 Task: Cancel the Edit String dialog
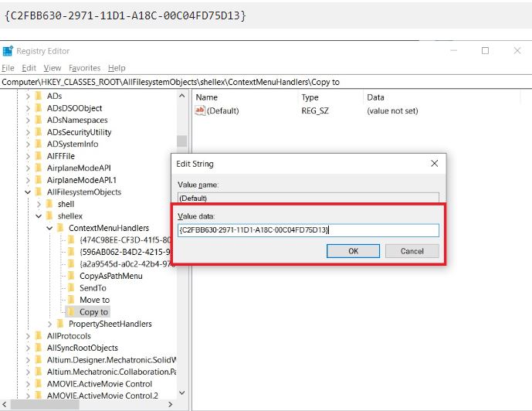tap(412, 251)
